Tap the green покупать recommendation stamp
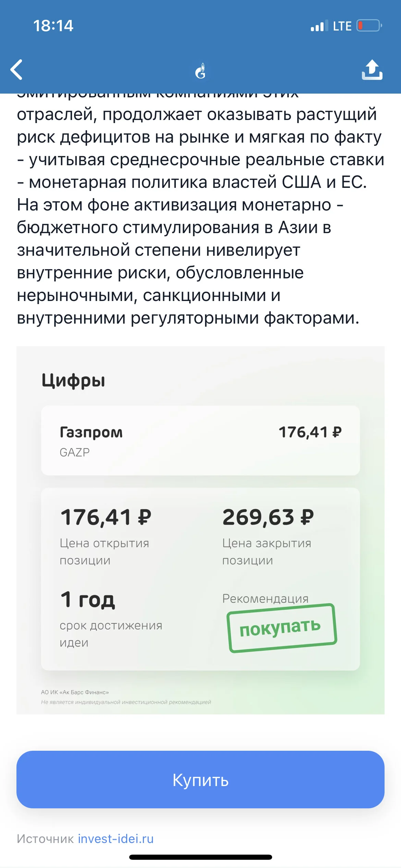The width and height of the screenshot is (401, 868). 282,628
